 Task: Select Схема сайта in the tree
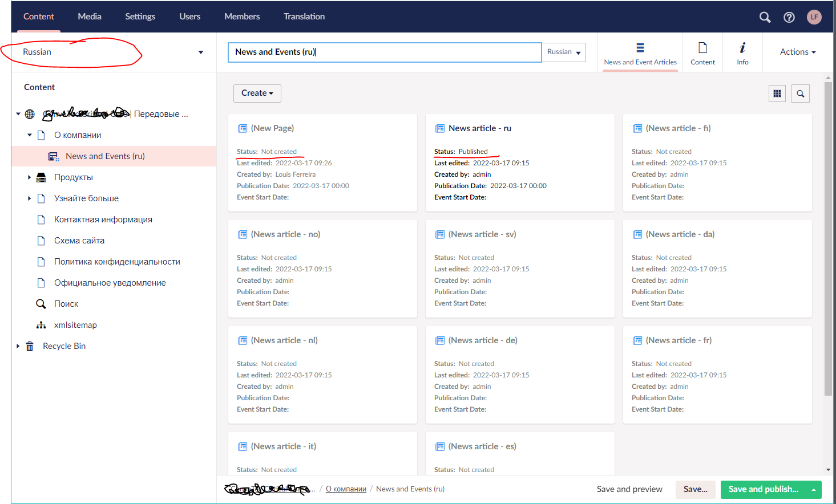(79, 241)
